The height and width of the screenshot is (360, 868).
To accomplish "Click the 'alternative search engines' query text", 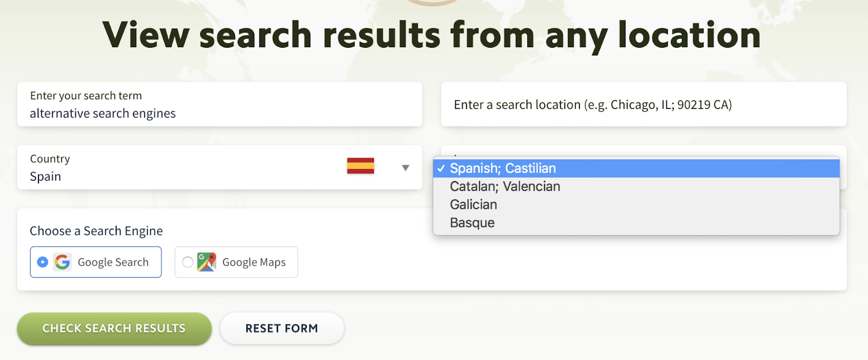I will click(102, 113).
